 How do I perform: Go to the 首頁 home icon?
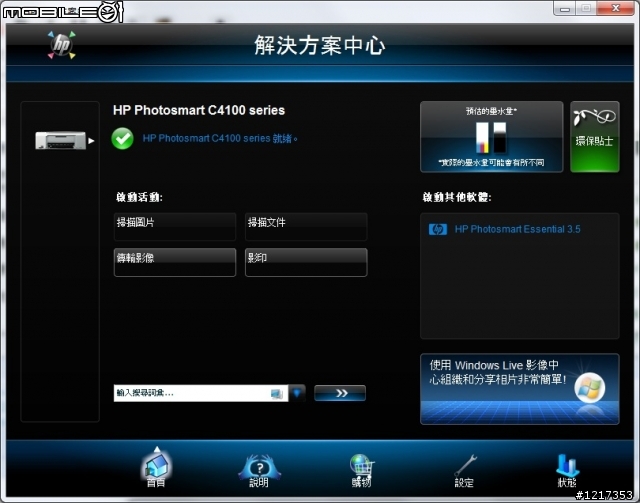[157, 469]
